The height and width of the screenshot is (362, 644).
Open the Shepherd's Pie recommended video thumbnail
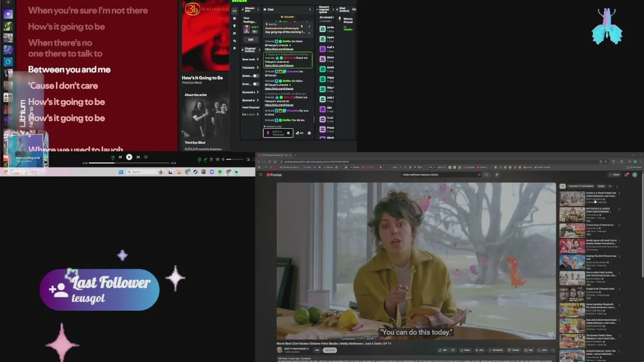[572, 311]
